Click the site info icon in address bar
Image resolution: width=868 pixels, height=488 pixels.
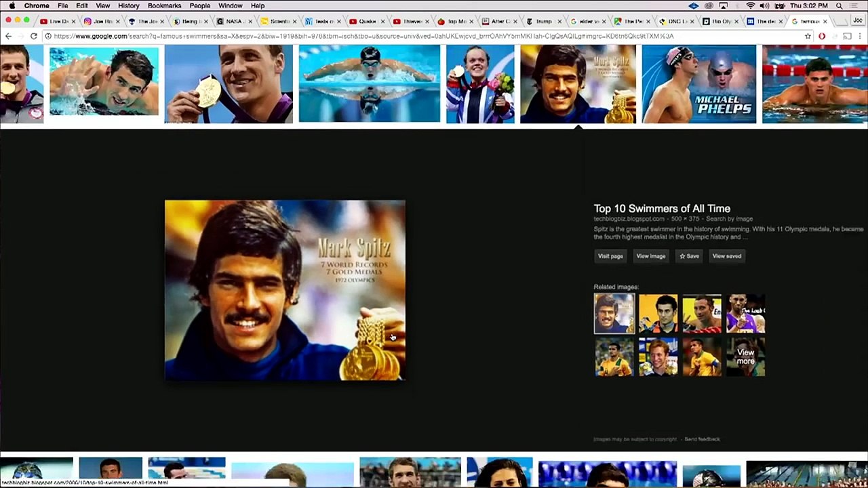click(x=48, y=36)
